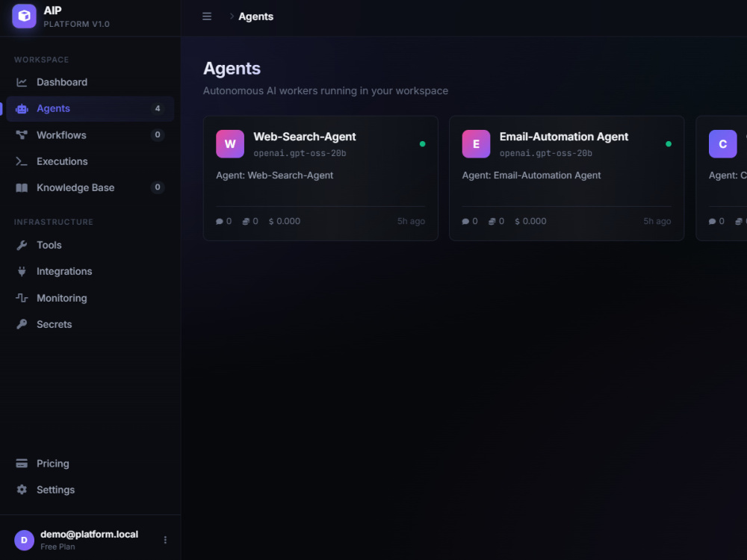Click the breadcrumb chevron before Agents
The image size is (747, 560).
pyautogui.click(x=232, y=16)
